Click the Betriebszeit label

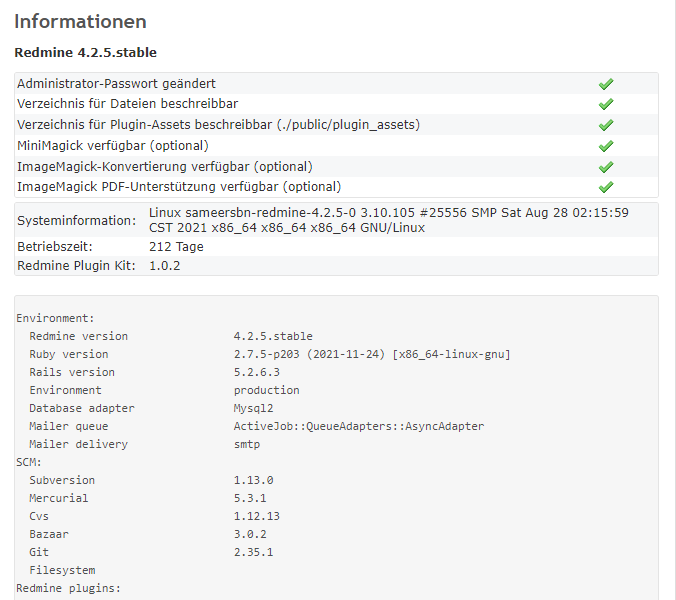tap(55, 247)
